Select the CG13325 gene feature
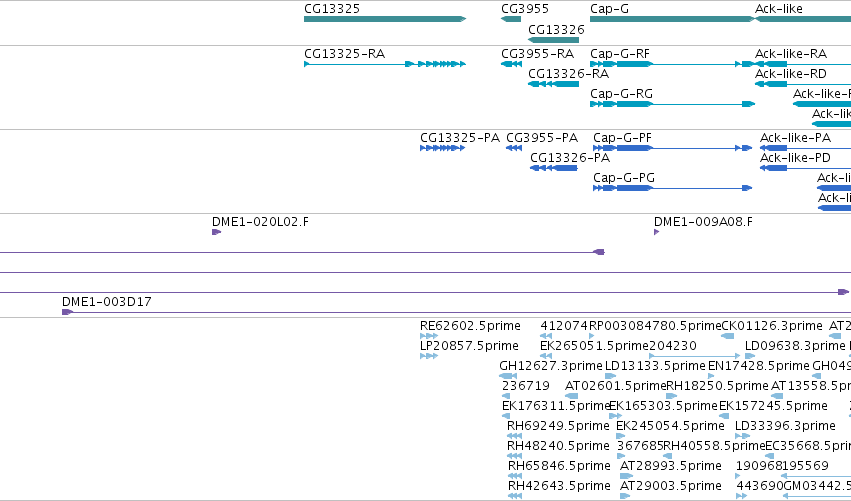Image resolution: width=851 pixels, height=501 pixels. 385,19
